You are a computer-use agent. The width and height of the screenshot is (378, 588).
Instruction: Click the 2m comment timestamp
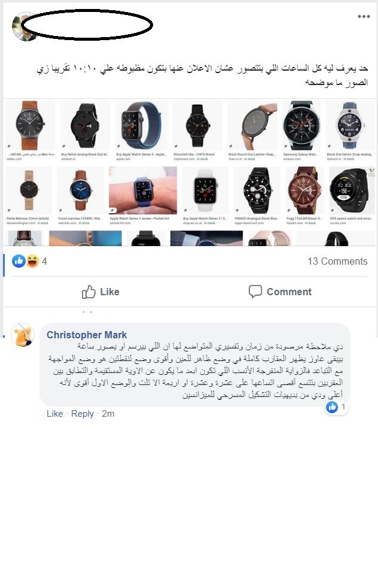108,414
